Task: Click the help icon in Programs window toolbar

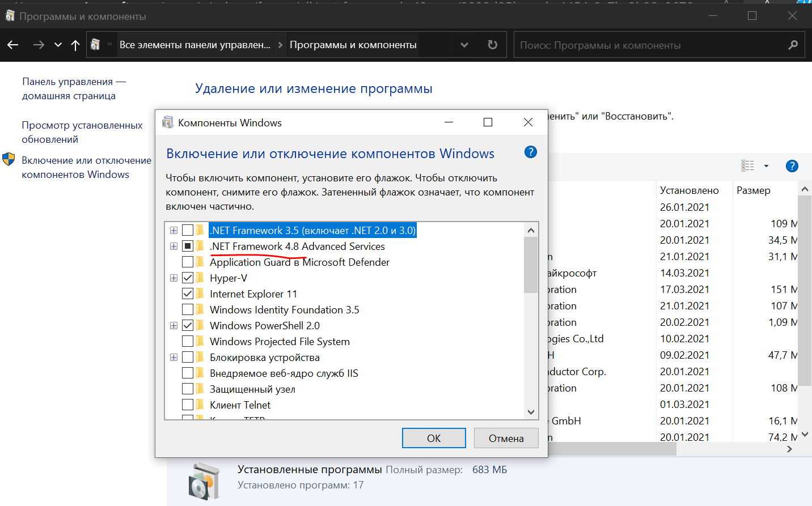Action: tap(792, 166)
